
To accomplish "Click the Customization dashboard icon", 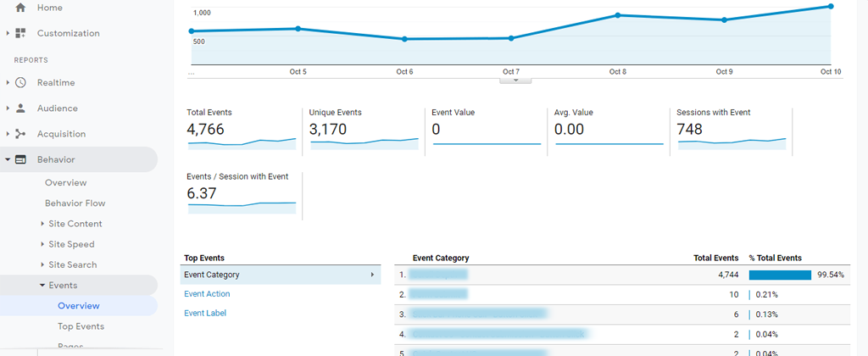I will [21, 33].
